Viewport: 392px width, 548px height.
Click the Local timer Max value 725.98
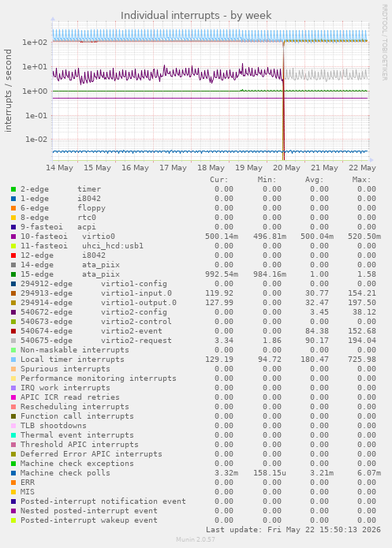362,360
